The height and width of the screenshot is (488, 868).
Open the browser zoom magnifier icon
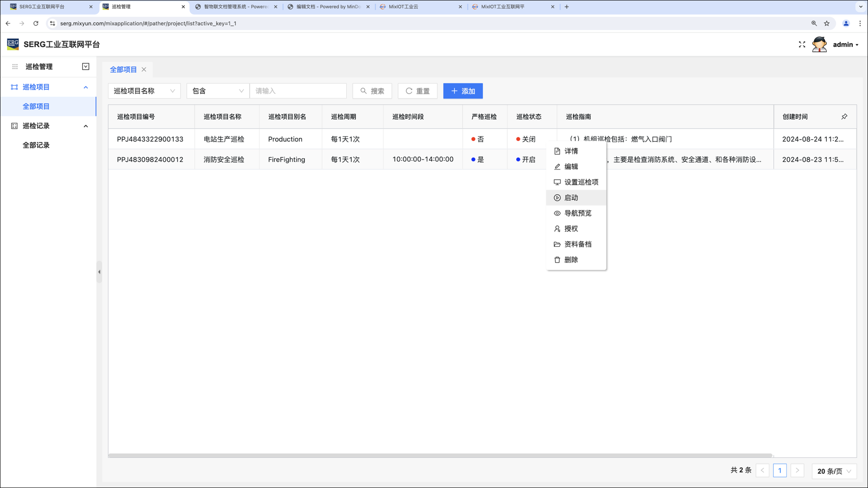814,23
